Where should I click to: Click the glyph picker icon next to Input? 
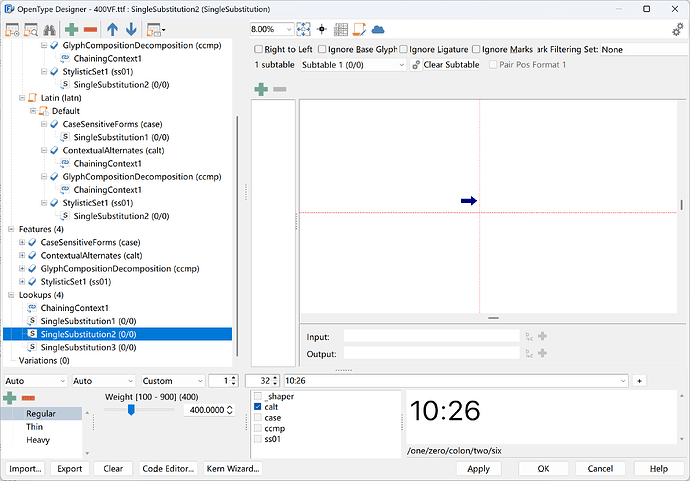point(529,337)
